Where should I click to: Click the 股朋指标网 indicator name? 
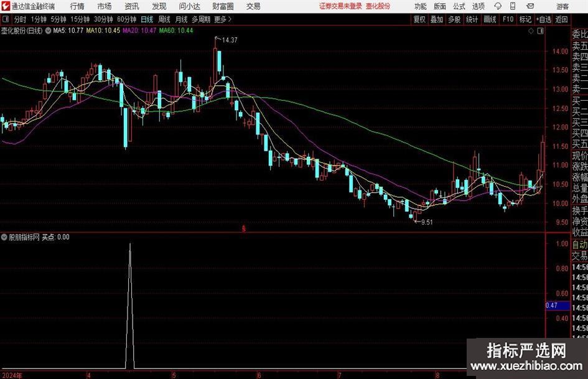click(24, 237)
